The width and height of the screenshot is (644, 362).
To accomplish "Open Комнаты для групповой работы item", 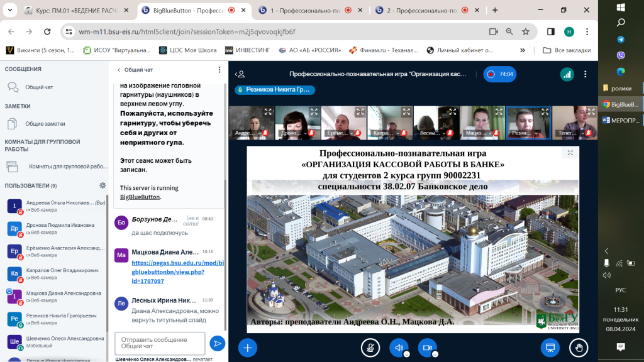I will pyautogui.click(x=57, y=166).
